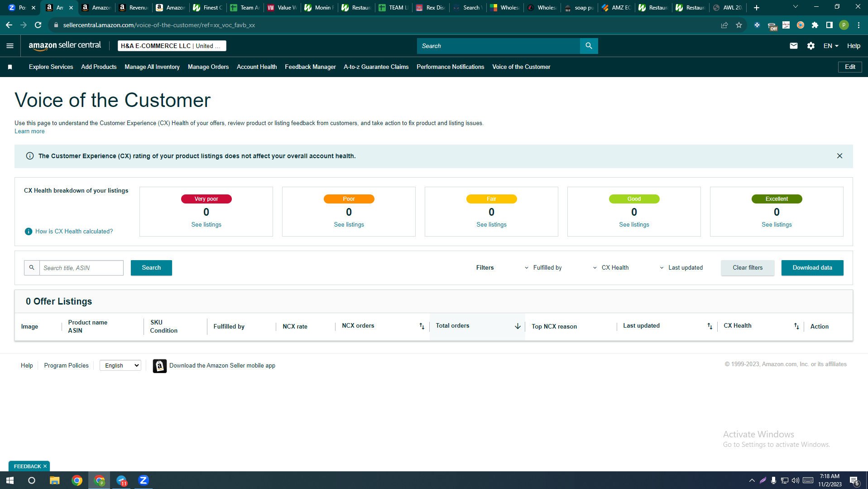The image size is (868, 489).
Task: Click the top search magnifier button
Action: point(589,46)
